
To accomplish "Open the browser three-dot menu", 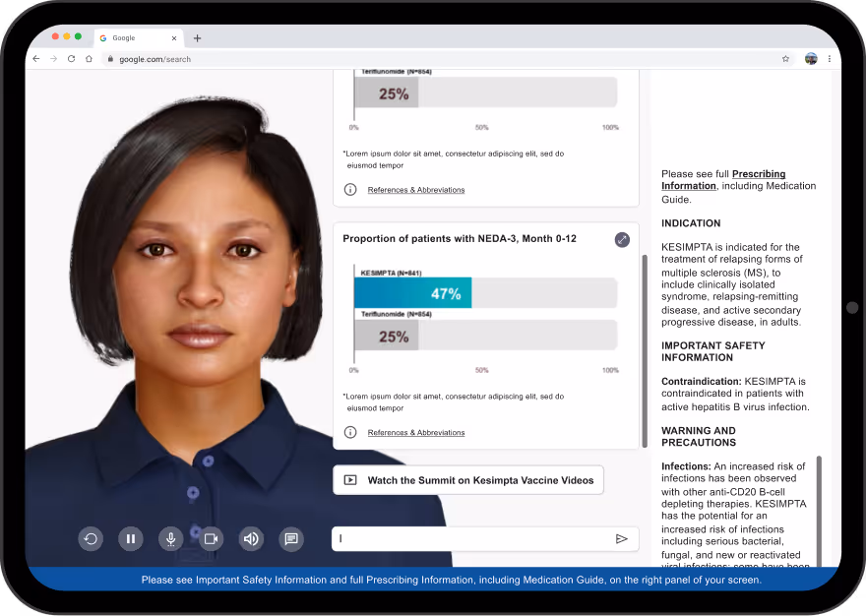I will (x=829, y=59).
